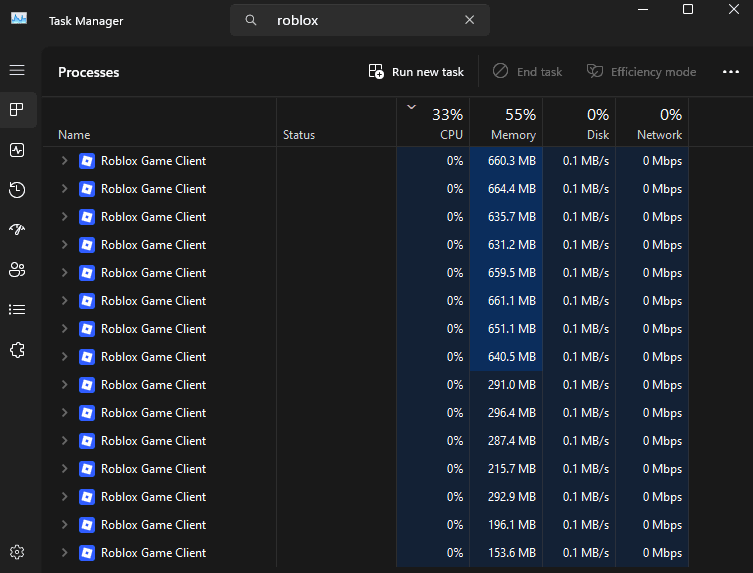This screenshot has height=573, width=753.
Task: Open App history in sidebar
Action: tap(17, 190)
